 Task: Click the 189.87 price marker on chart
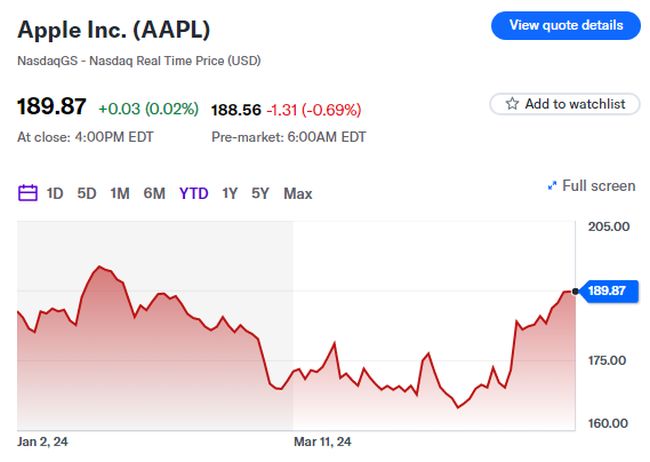click(606, 291)
